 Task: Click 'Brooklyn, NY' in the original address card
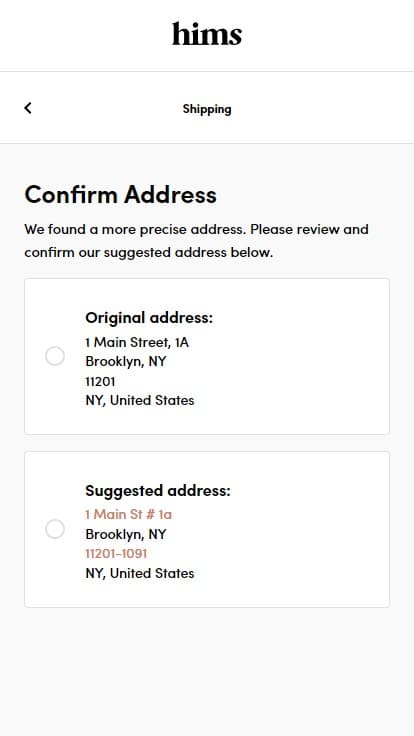click(125, 362)
